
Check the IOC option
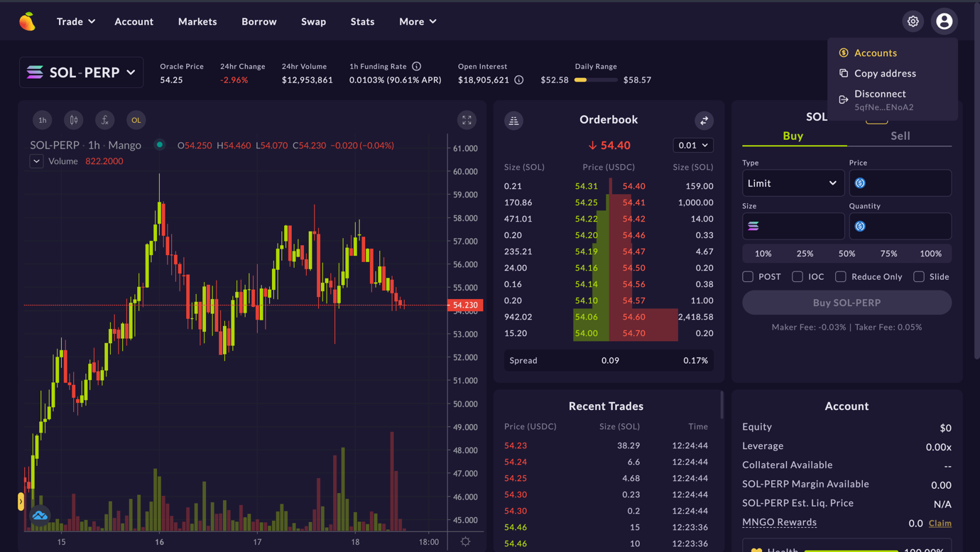pyautogui.click(x=797, y=276)
